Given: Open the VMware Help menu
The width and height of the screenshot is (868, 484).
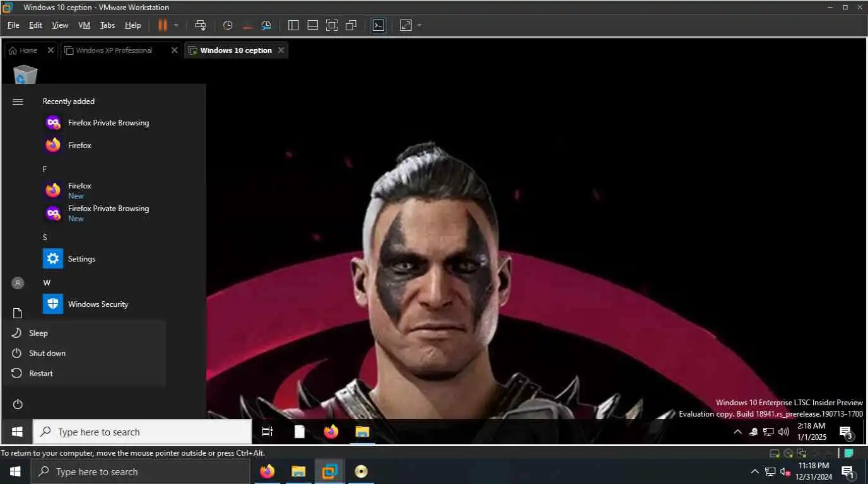Looking at the screenshot, I should pos(132,25).
